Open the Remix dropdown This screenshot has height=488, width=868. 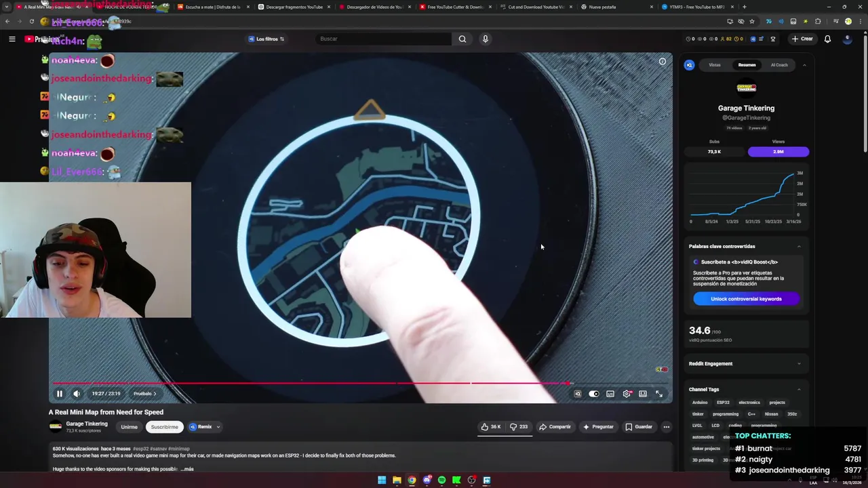(205, 427)
